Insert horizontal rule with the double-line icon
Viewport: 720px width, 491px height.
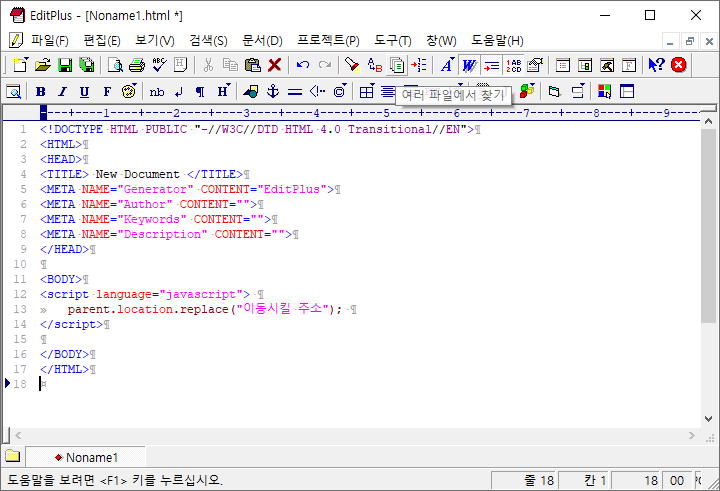295,92
